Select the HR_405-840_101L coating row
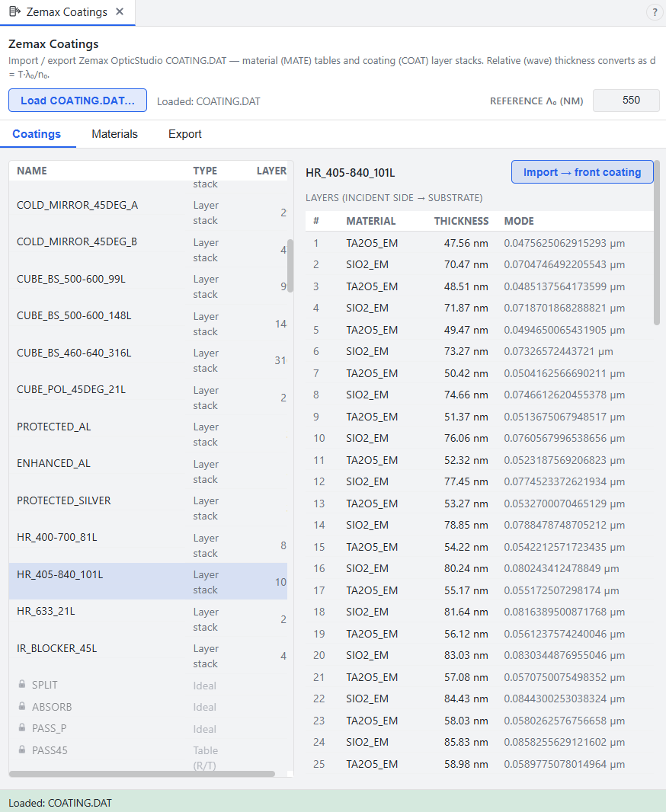The height and width of the screenshot is (812, 666). pyautogui.click(x=148, y=581)
